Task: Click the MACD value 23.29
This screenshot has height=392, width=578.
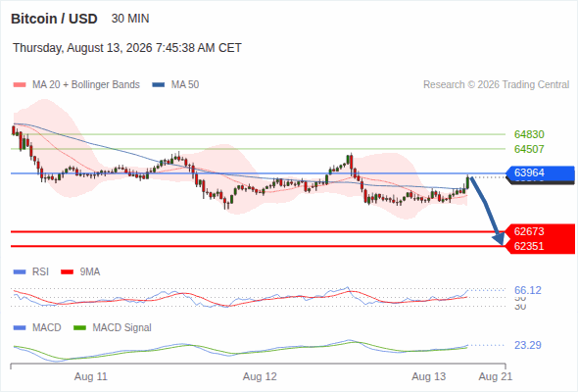Action: tap(528, 346)
